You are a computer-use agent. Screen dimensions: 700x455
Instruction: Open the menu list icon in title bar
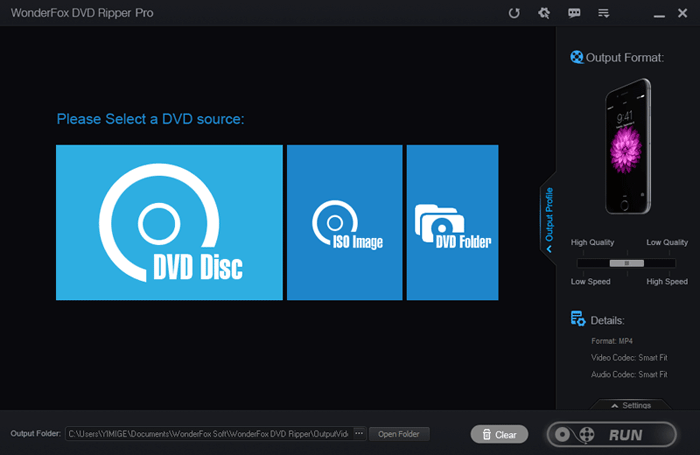click(x=604, y=13)
